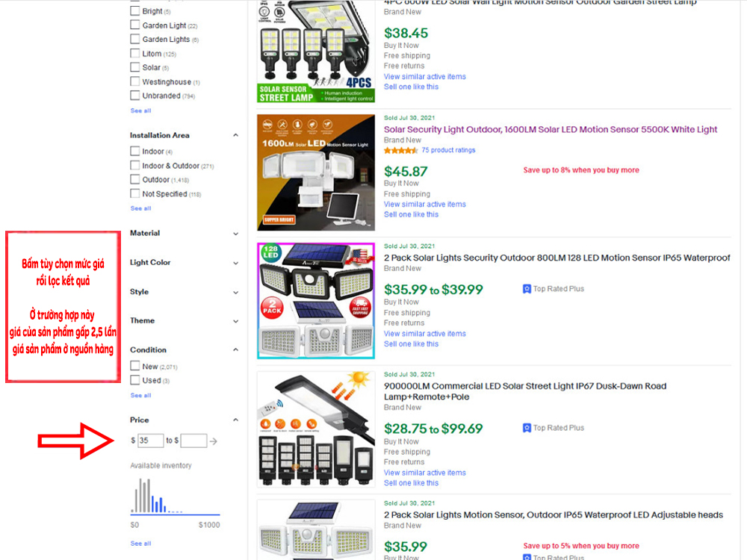Image resolution: width=747 pixels, height=560 pixels.
Task: Click See all under the Condition section
Action: pos(140,395)
